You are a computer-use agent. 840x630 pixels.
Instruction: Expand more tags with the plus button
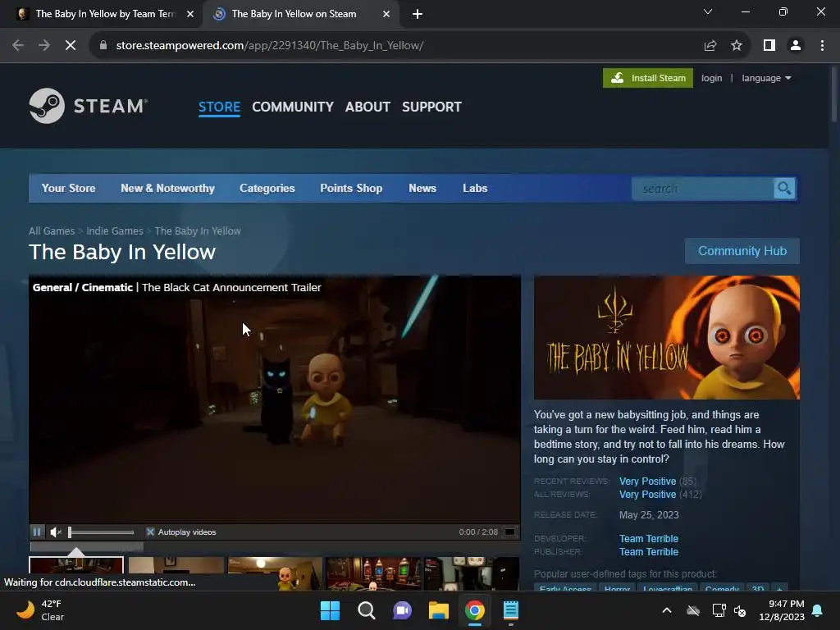tap(779, 587)
